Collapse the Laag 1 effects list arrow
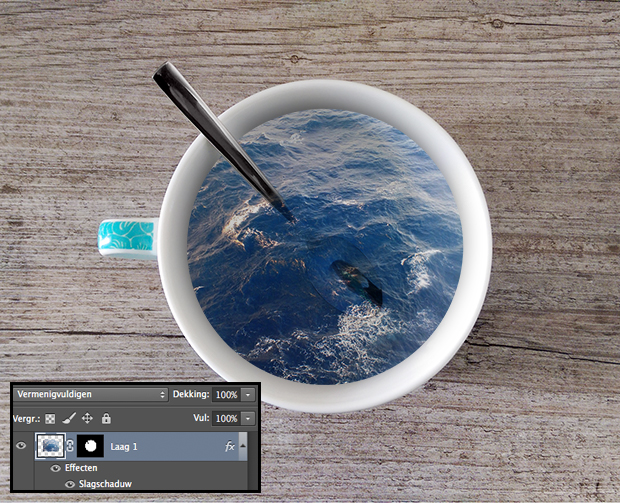This screenshot has height=503, width=620. coord(243,446)
